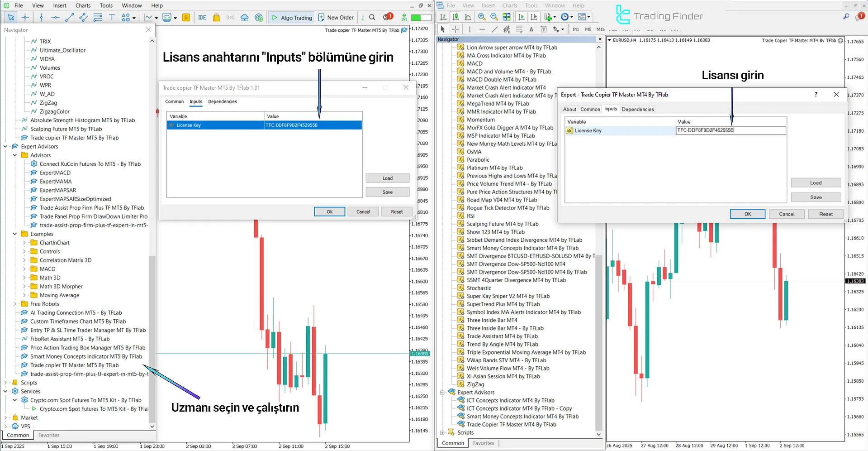Click OK to confirm the MT5 license key
The height and width of the screenshot is (451, 868).
click(x=329, y=211)
